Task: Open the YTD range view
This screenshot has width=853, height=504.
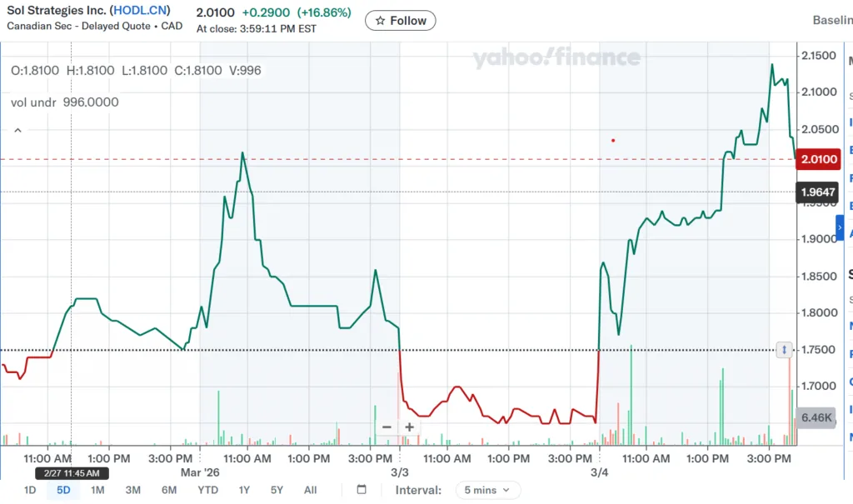Action: [x=207, y=491]
